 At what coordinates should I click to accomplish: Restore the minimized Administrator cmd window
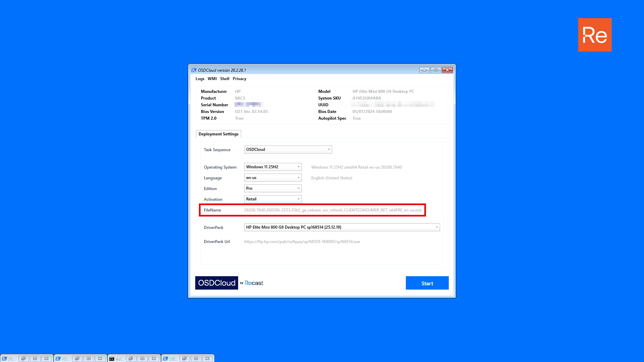point(131,359)
